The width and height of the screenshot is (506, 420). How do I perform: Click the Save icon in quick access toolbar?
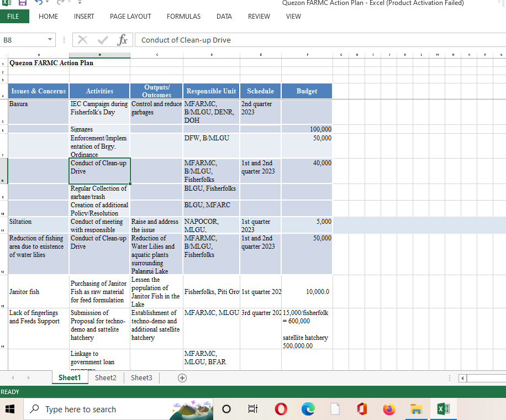pyautogui.click(x=22, y=3)
